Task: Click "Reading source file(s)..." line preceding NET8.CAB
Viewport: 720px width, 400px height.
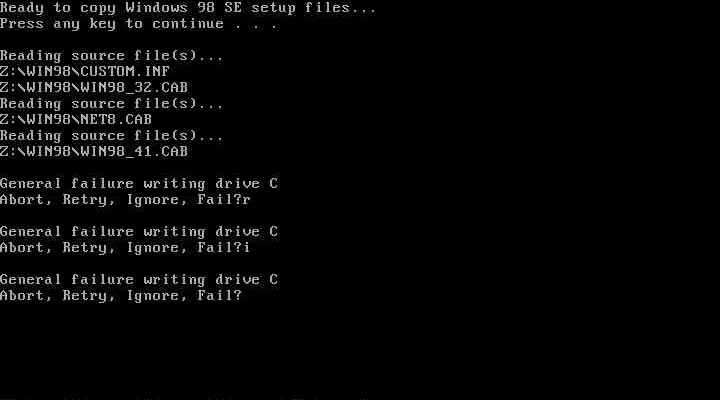Action: coord(112,104)
